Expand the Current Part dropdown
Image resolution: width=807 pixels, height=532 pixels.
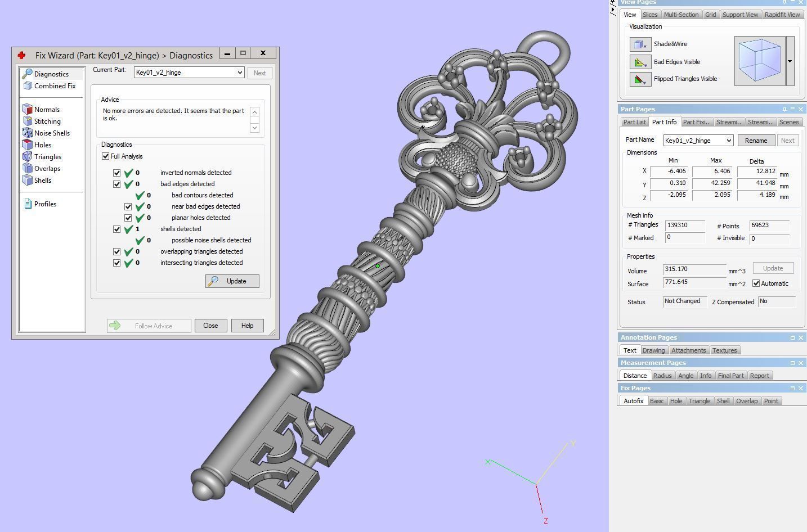point(239,73)
